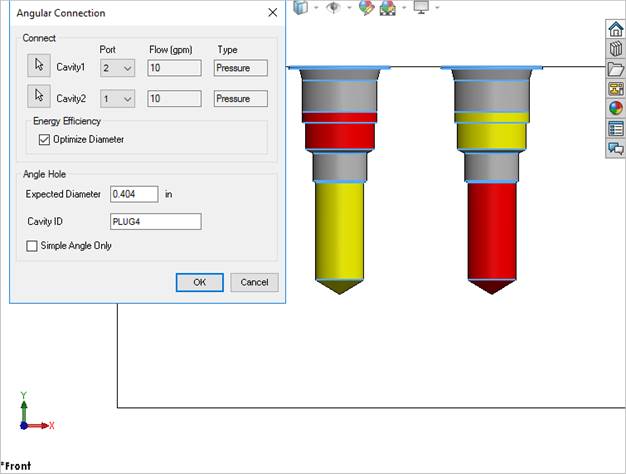Click the view settings monitor icon

point(421,7)
